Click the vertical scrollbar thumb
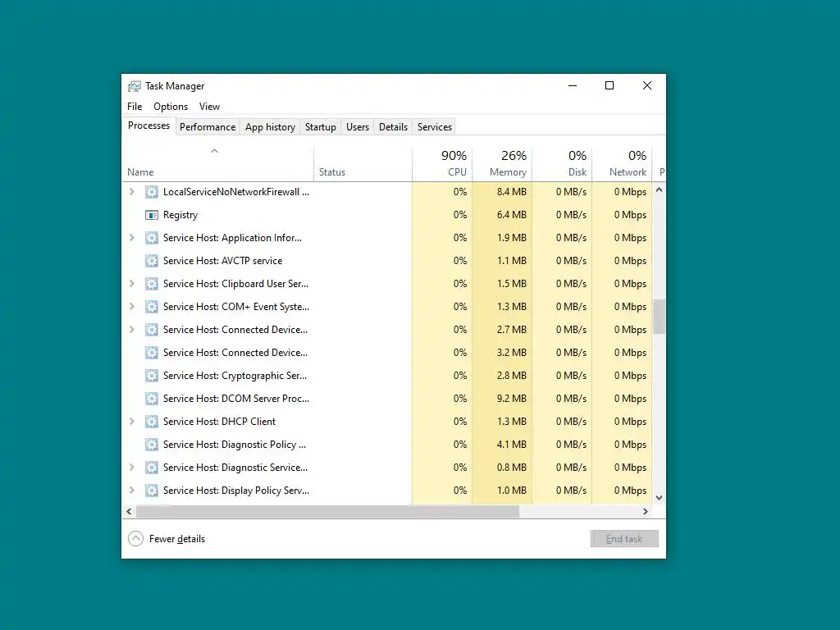This screenshot has height=630, width=840. click(659, 316)
